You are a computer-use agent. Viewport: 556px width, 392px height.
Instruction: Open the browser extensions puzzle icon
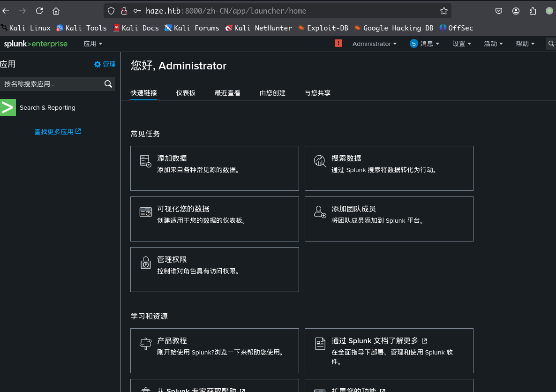click(x=533, y=11)
